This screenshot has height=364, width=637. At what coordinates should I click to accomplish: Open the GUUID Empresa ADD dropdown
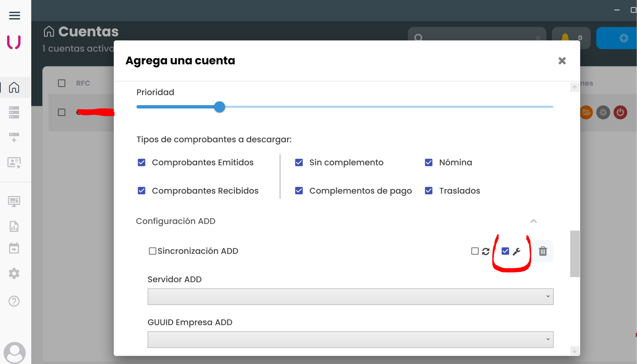tap(350, 339)
